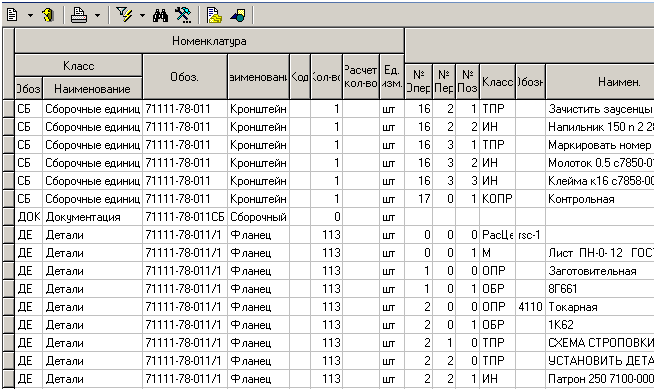Open the hammer and wrench settings icon

coord(183,15)
